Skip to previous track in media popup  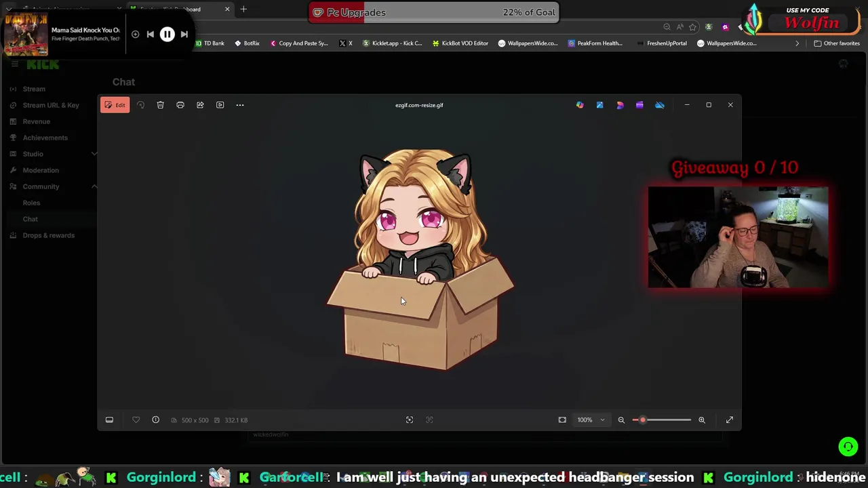coord(151,34)
